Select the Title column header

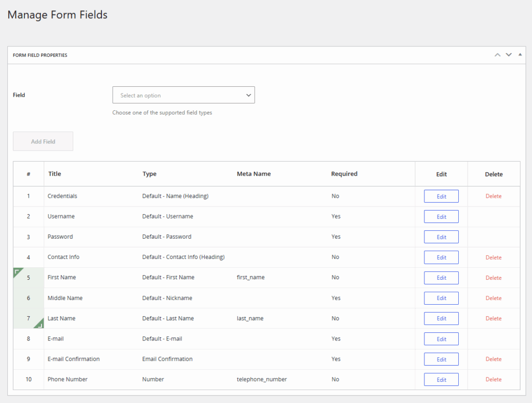click(x=55, y=174)
